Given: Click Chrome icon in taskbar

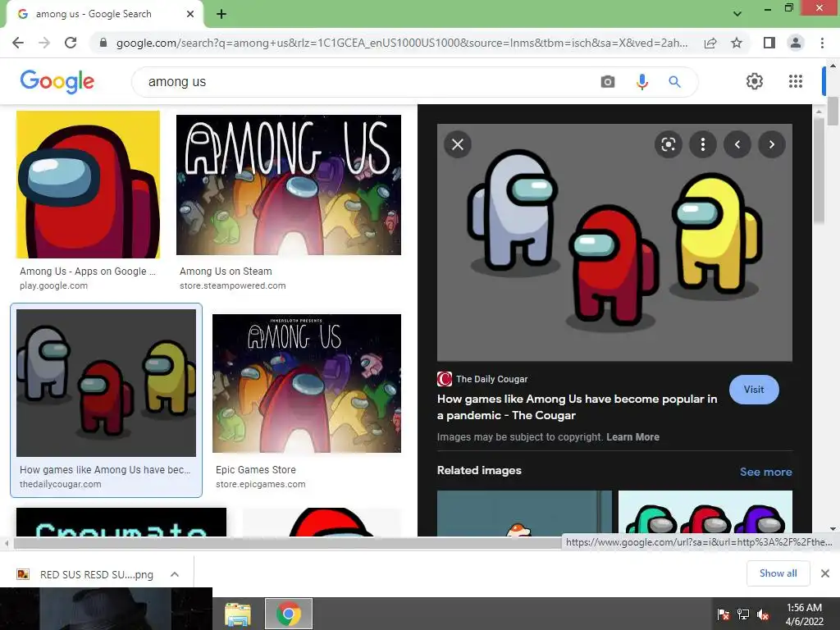Looking at the screenshot, I should point(288,614).
